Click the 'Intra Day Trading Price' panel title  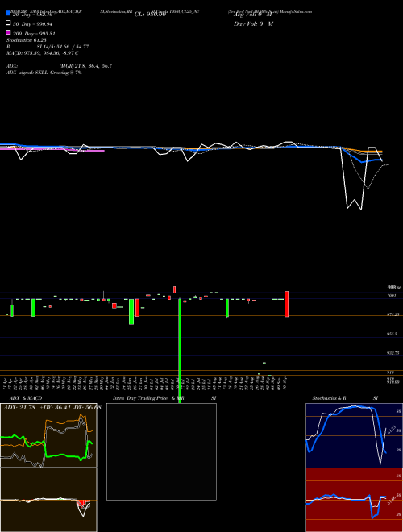click(x=140, y=398)
